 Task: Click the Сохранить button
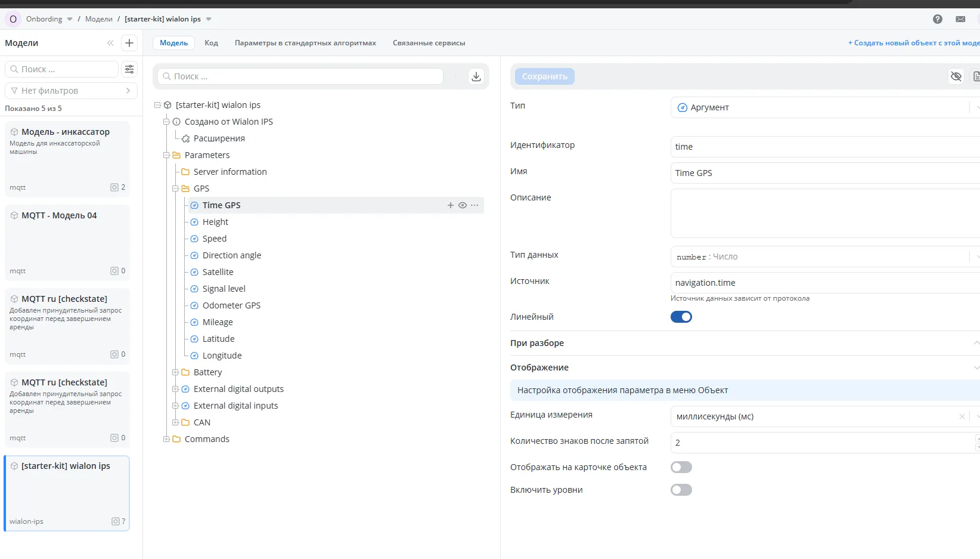pos(544,76)
